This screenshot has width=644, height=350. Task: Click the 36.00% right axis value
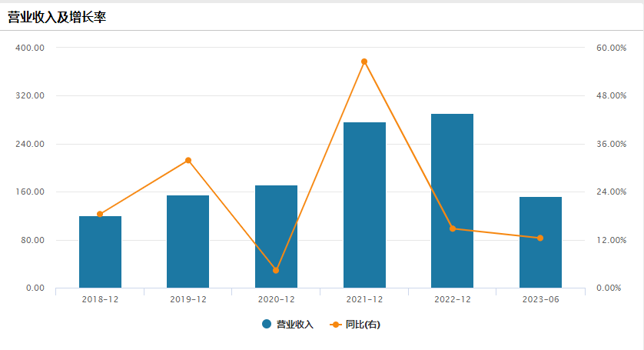pos(612,144)
